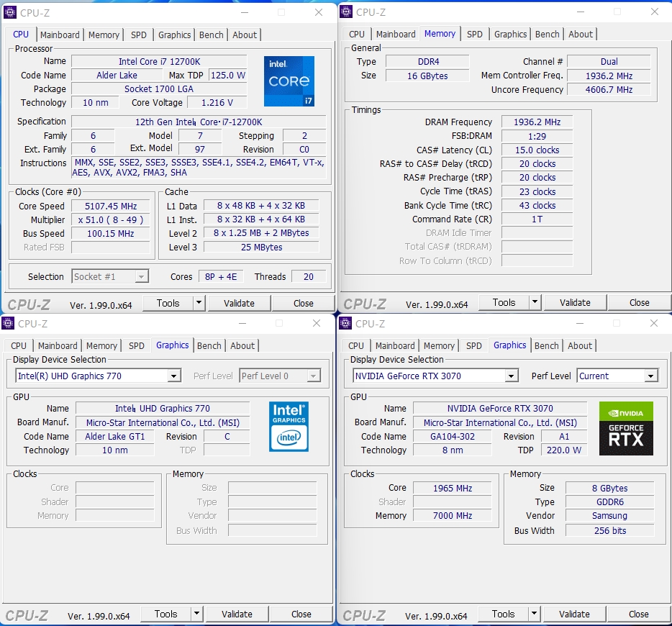Screen dimensions: 672x626
Task: Click the CPU-Z title icon in the Processor window
Action: 10,12
